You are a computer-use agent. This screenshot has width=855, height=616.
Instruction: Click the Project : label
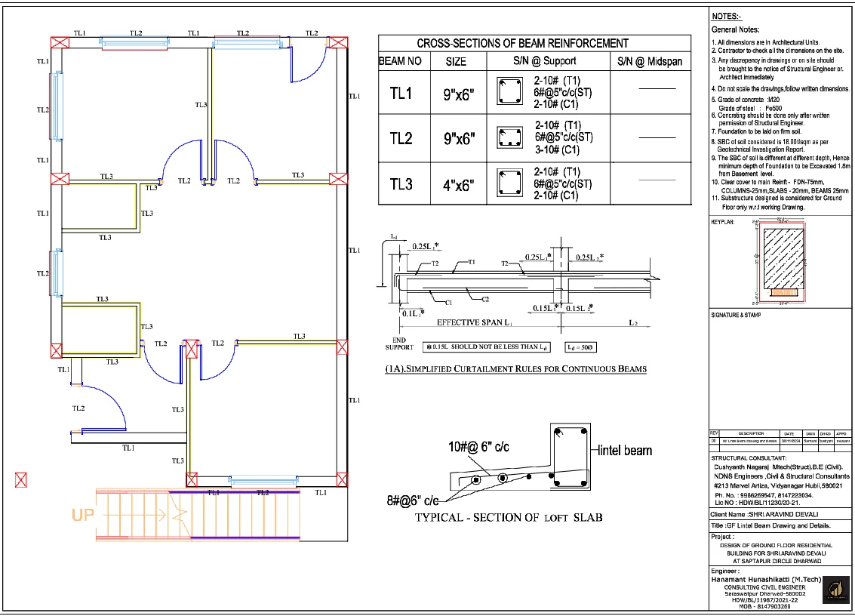point(722,536)
